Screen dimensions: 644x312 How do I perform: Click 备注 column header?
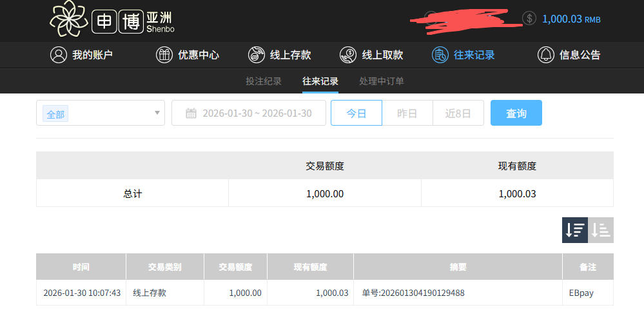click(x=588, y=267)
